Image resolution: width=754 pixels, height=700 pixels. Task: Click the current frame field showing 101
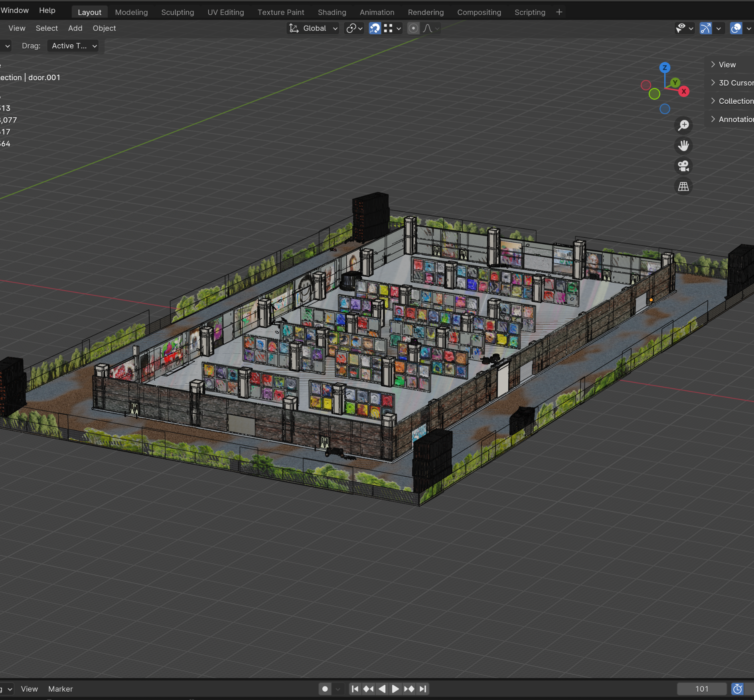coord(701,689)
